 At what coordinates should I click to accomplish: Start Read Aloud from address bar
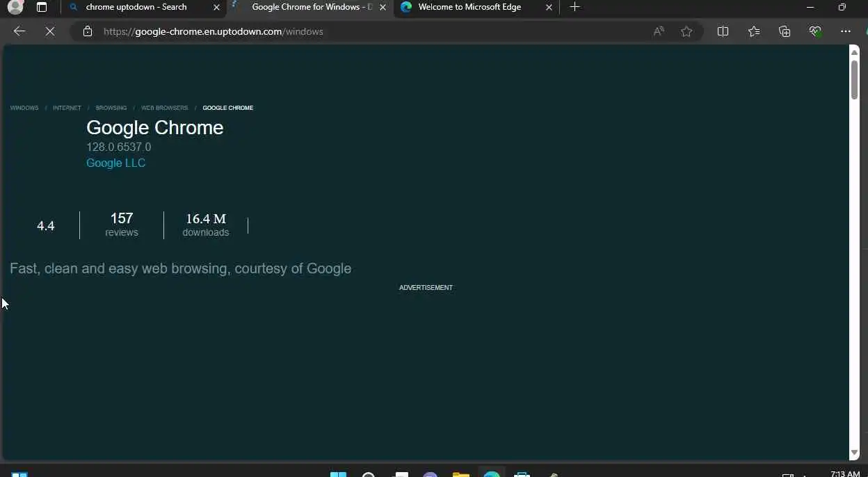point(659,31)
